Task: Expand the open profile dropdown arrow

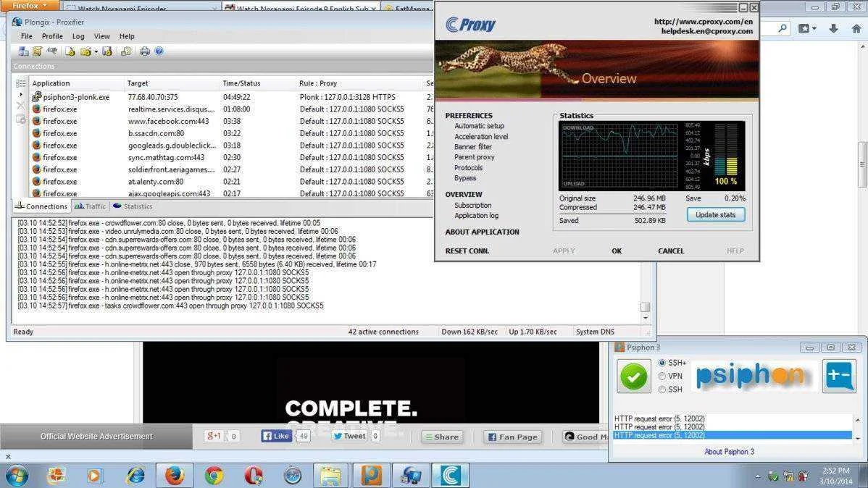Action: pyautogui.click(x=96, y=52)
